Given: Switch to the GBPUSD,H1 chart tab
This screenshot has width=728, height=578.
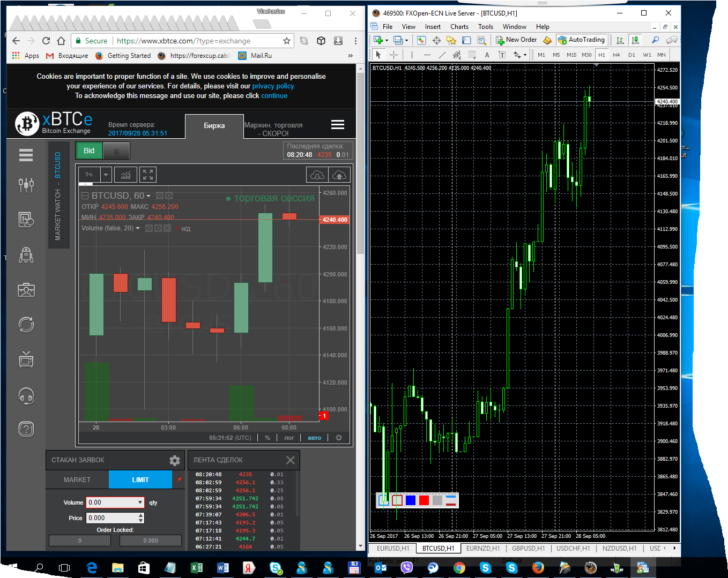Looking at the screenshot, I should (528, 549).
